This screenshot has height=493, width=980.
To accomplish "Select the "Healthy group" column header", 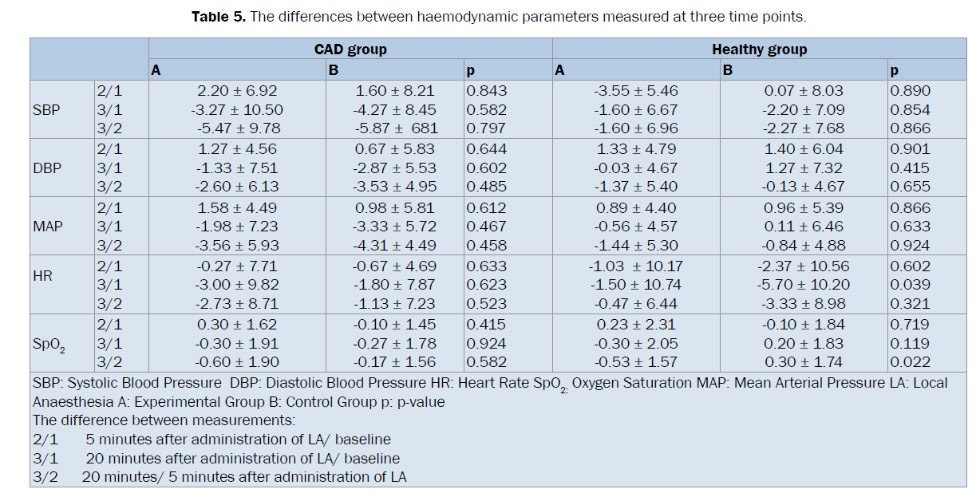I will 759,49.
